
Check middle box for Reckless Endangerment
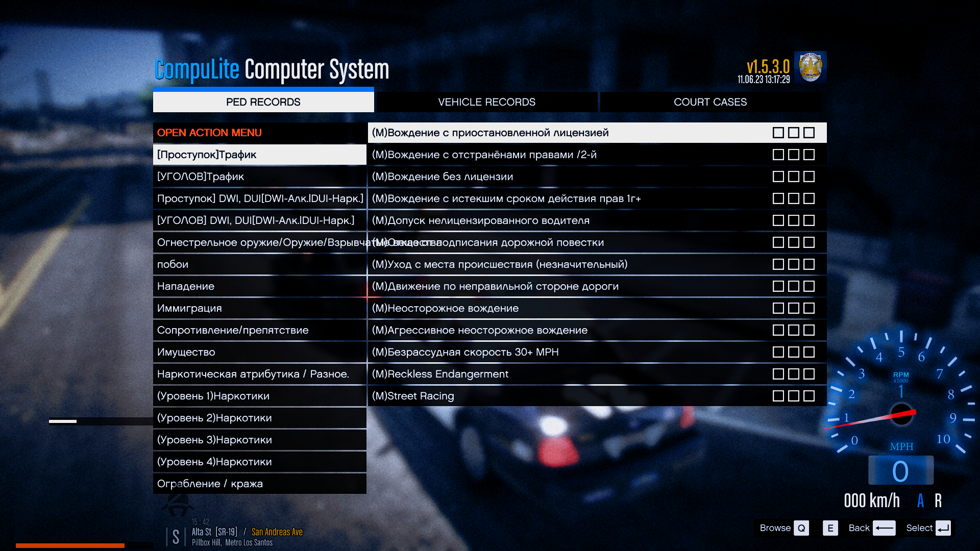pos(793,374)
